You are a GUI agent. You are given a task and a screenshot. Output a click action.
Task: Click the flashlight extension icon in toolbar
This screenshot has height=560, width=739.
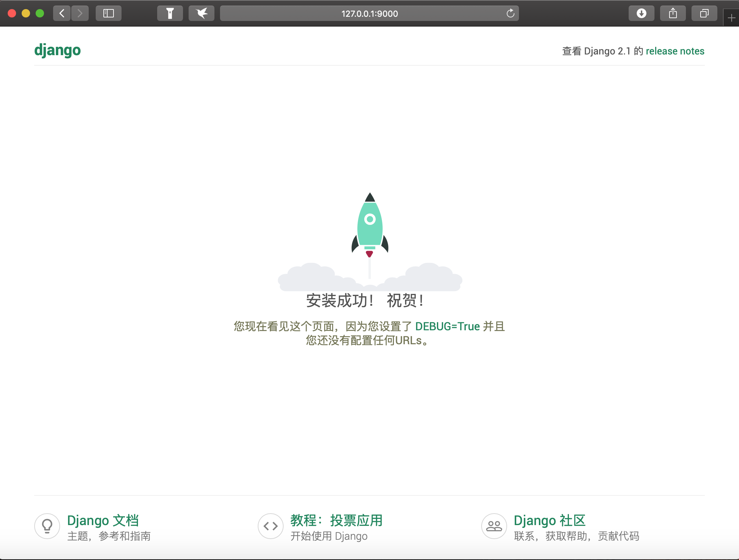[170, 14]
